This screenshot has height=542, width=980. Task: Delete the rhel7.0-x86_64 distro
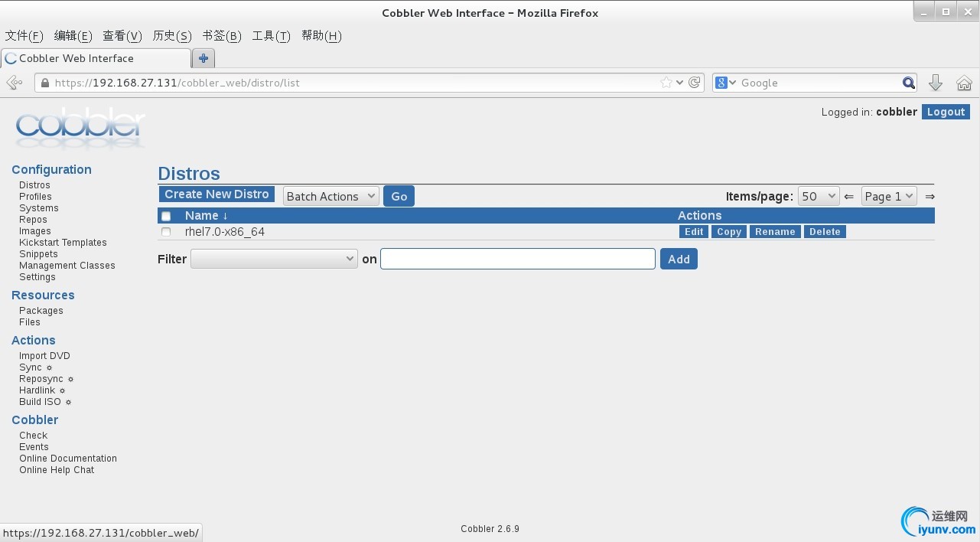[825, 232]
